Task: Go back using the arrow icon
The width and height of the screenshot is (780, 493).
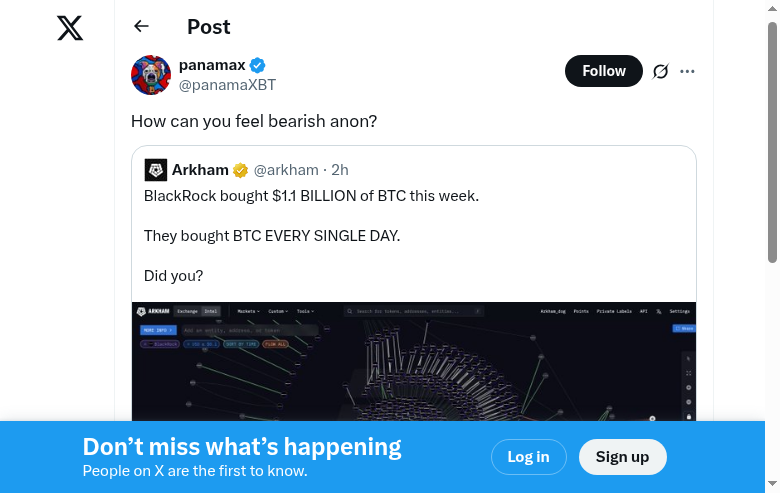Action: (141, 27)
